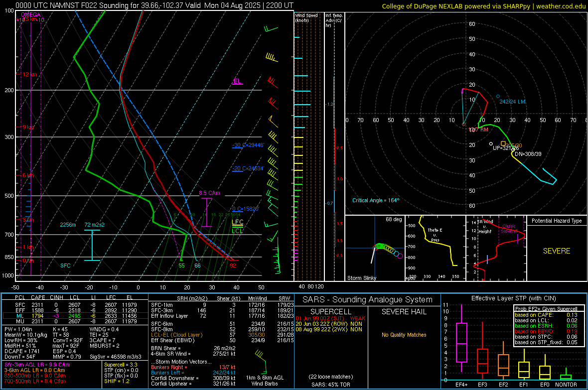Click the '700-500mb LR = 8.4 C/km' line

(35, 381)
